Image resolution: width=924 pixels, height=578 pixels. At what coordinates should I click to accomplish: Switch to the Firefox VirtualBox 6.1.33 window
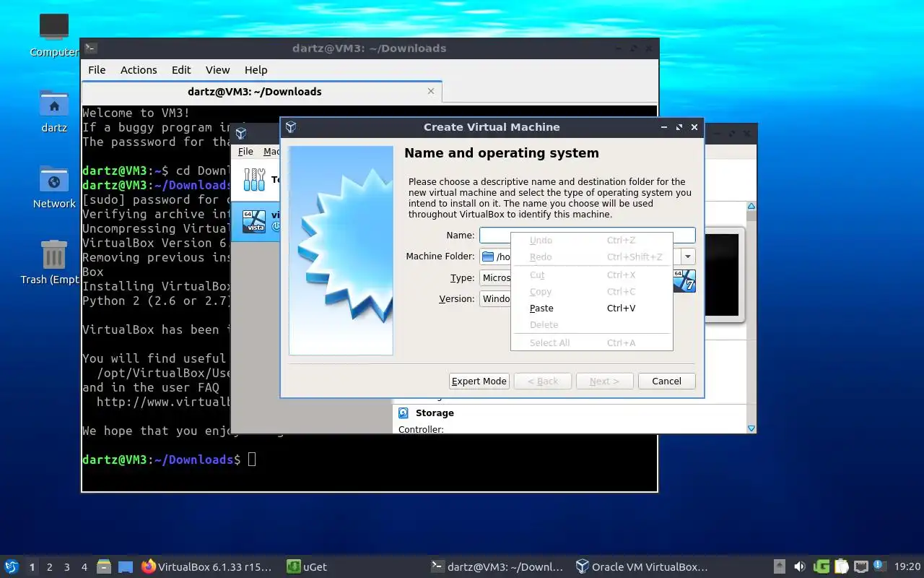coord(208,567)
